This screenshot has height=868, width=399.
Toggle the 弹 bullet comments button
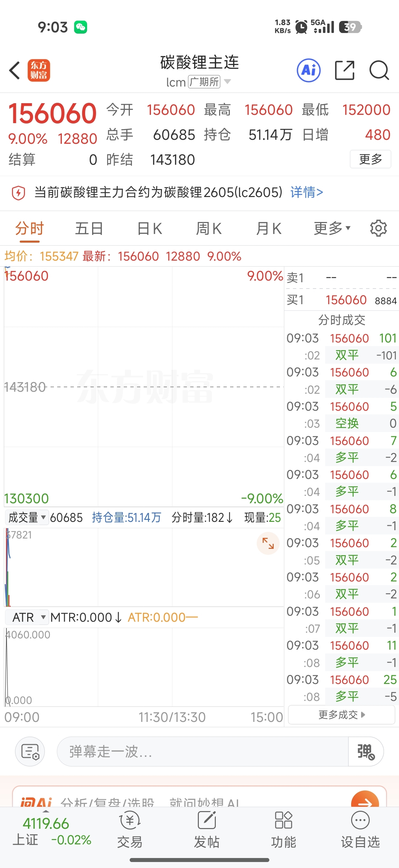[366, 752]
